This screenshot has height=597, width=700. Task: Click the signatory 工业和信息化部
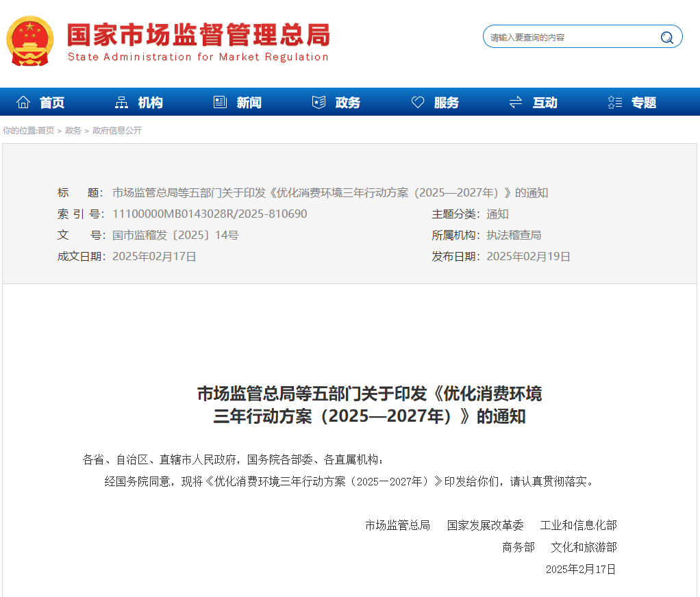coord(579,525)
